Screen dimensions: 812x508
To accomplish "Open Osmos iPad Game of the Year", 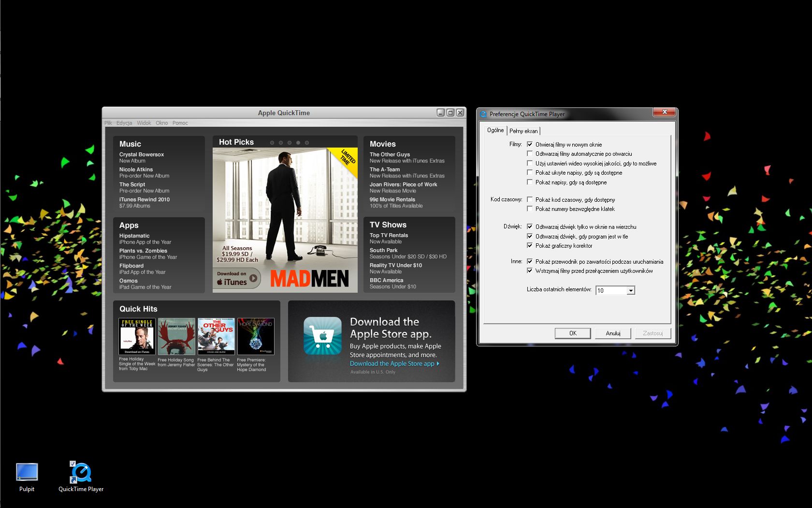I will (x=145, y=284).
